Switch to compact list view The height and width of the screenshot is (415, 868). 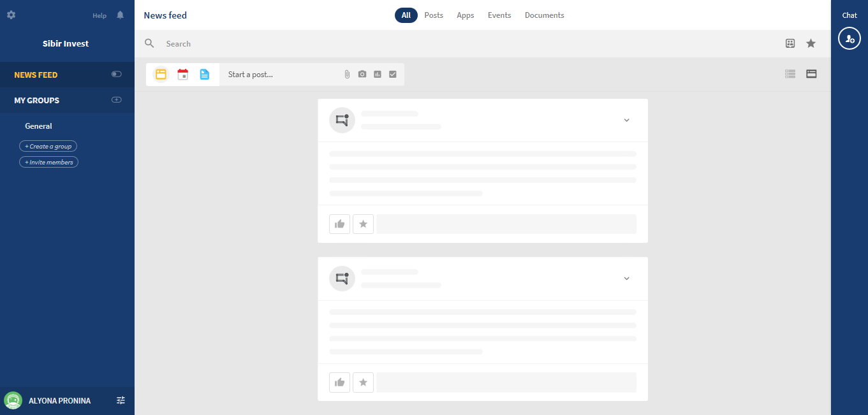point(790,74)
